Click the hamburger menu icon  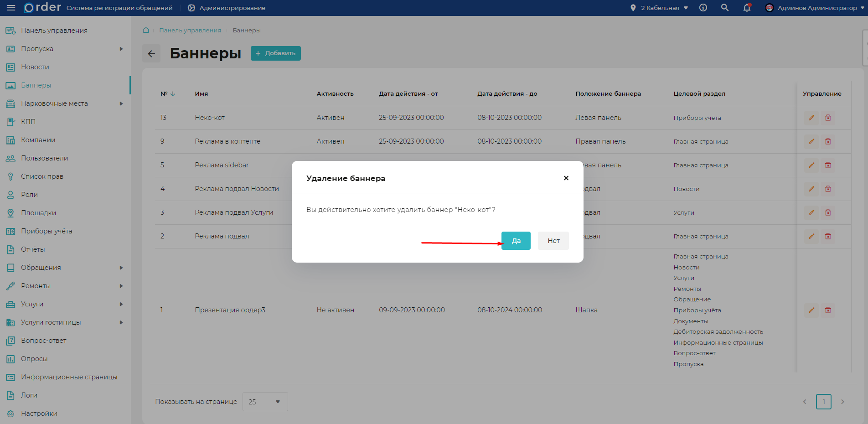(x=11, y=8)
